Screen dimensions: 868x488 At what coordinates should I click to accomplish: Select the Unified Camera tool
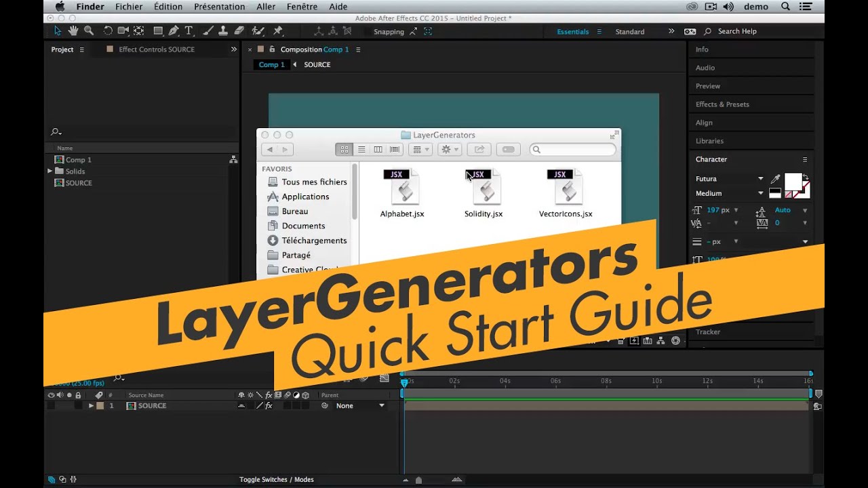click(x=123, y=30)
